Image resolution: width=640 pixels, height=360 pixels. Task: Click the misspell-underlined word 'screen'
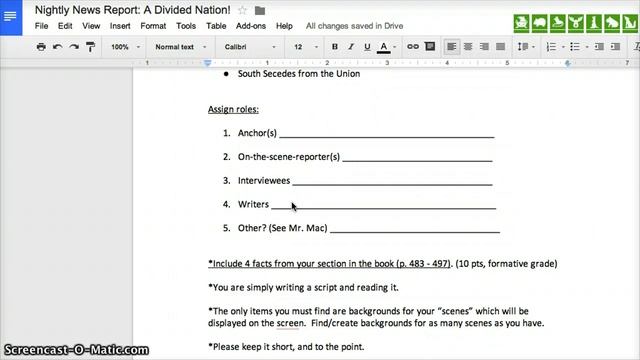tap(290, 323)
